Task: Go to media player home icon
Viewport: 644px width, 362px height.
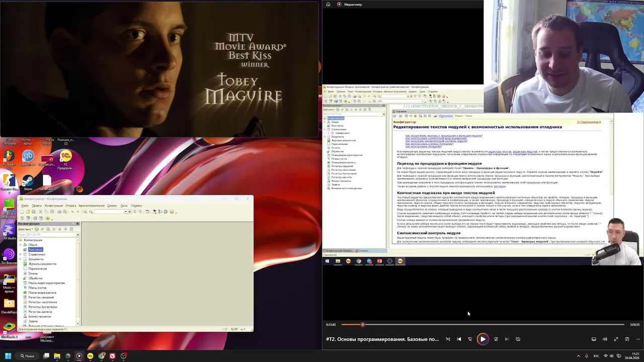Action: coord(328,4)
